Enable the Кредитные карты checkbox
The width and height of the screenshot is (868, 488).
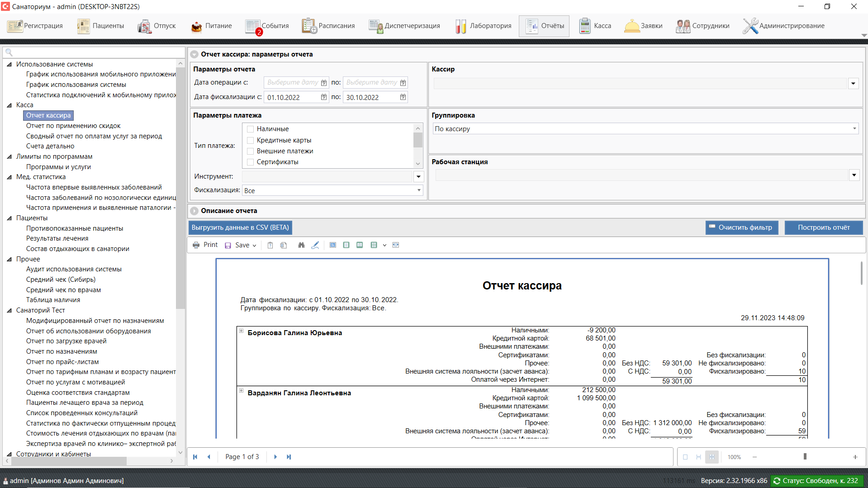tap(251, 140)
